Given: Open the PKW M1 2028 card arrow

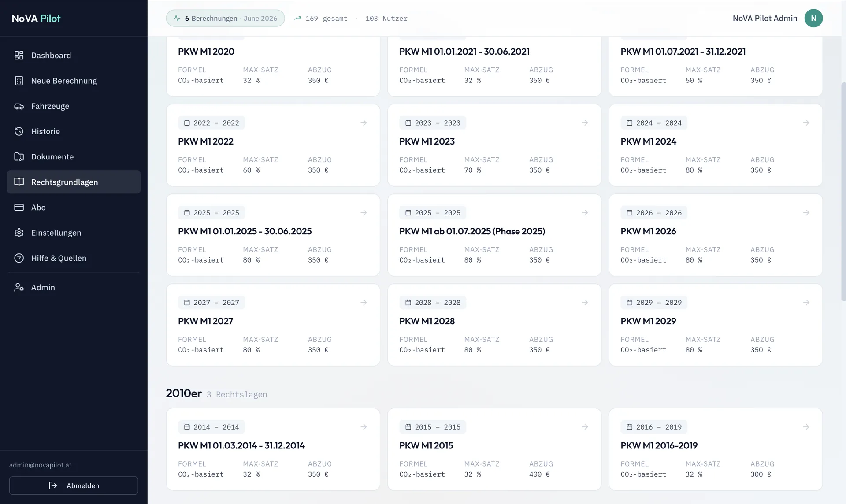Looking at the screenshot, I should (x=585, y=303).
